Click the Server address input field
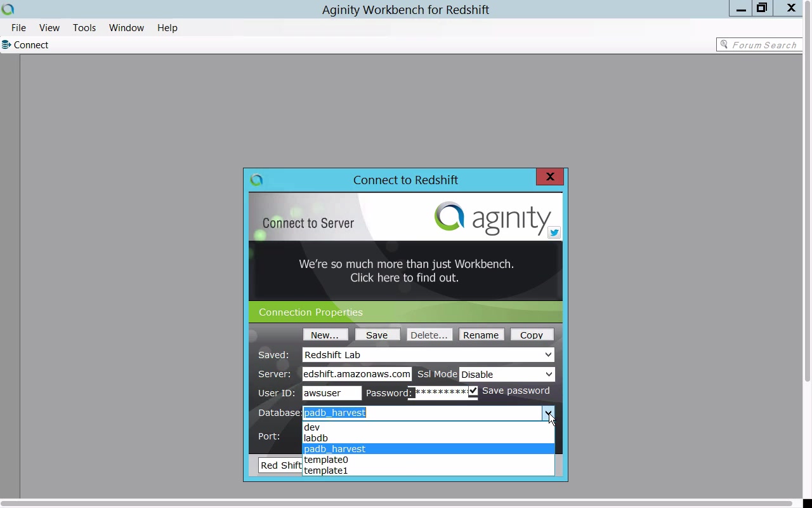This screenshot has height=508, width=812. 357,374
